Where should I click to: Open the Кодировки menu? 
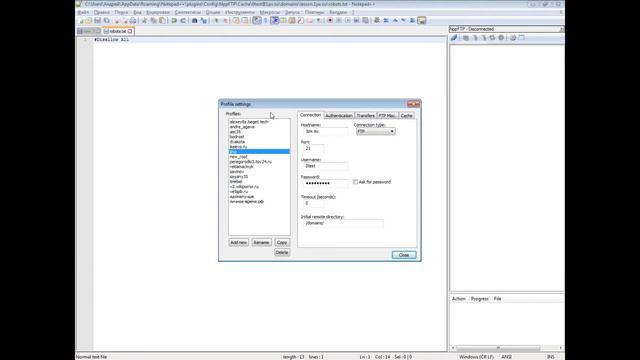(x=158, y=13)
